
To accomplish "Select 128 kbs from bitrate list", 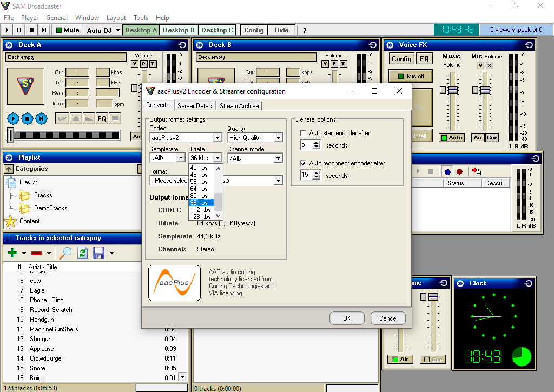I will (200, 217).
